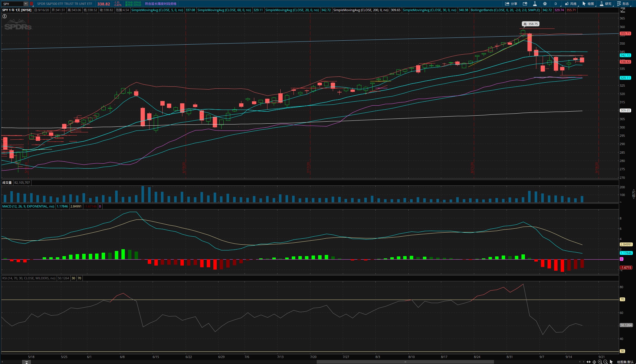Click SPY 1 年 1天 [NYSE] label
This screenshot has height=364, width=636.
click(x=17, y=10)
